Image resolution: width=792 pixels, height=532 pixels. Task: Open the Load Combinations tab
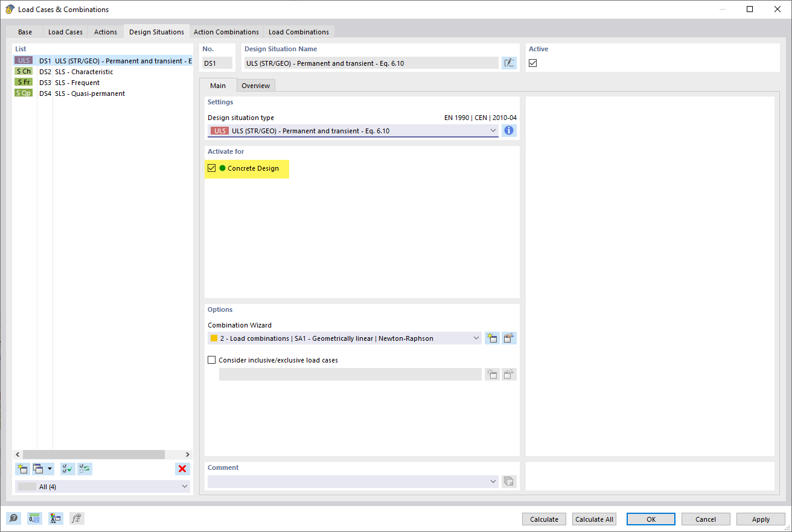click(x=299, y=32)
